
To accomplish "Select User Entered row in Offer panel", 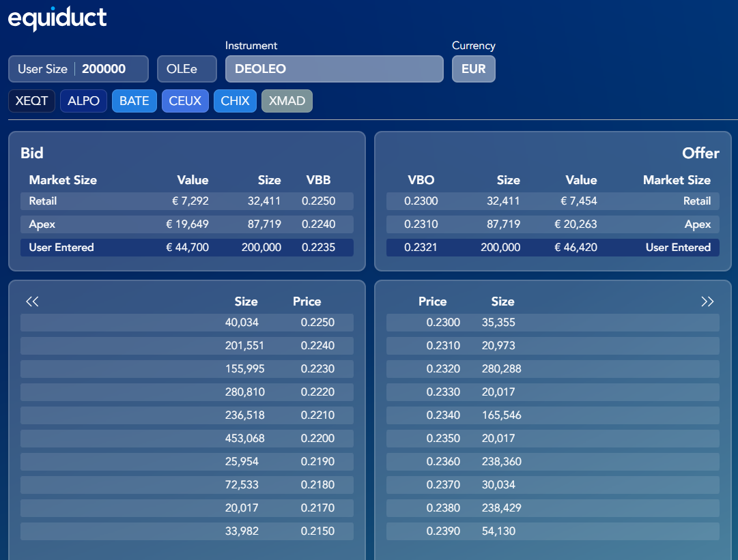I will point(552,248).
